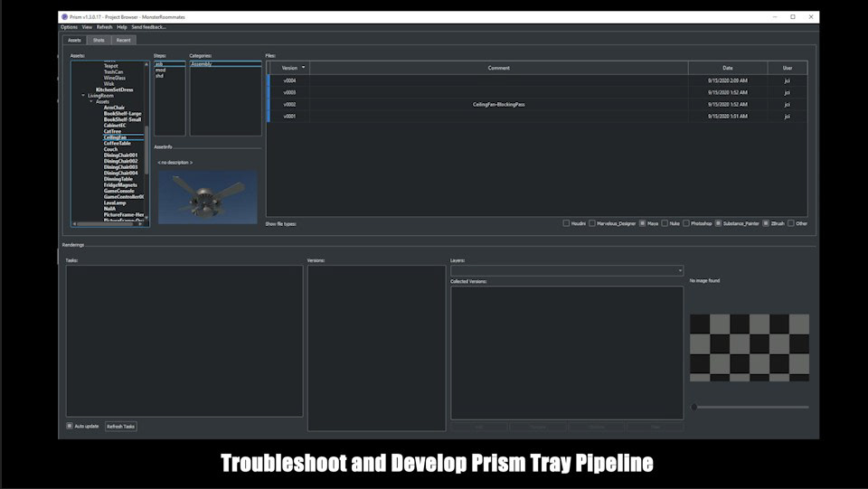Image resolution: width=868 pixels, height=489 pixels.
Task: Click the ceiling fan preview thumbnail
Action: click(208, 197)
